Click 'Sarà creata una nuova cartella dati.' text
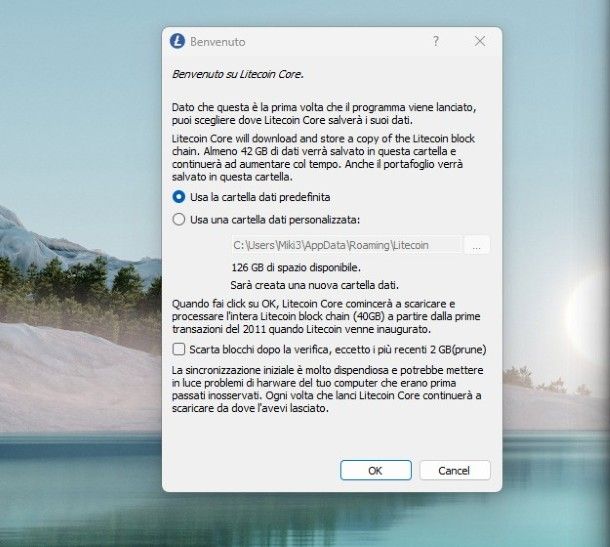Screen dimensions: 610x547 (315, 285)
